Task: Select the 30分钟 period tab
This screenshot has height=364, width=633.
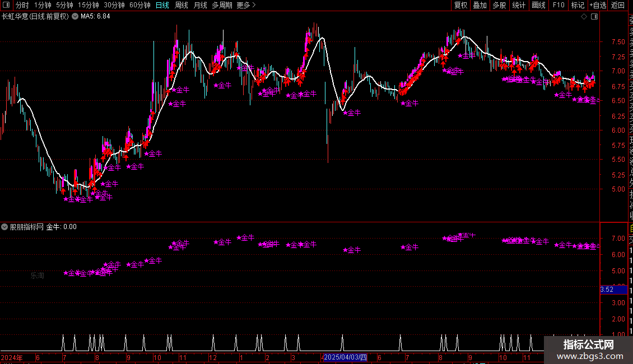Action: pyautogui.click(x=114, y=5)
